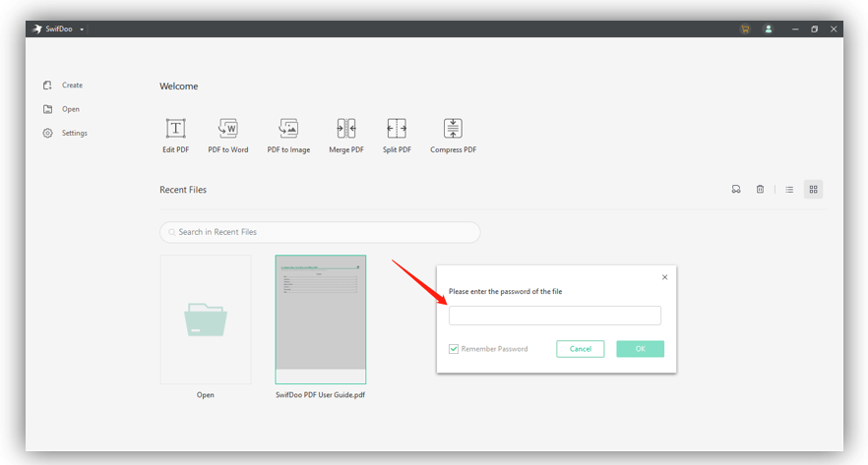Launch PDF to Word converter
Image resolution: width=868 pixels, height=465 pixels.
228,136
